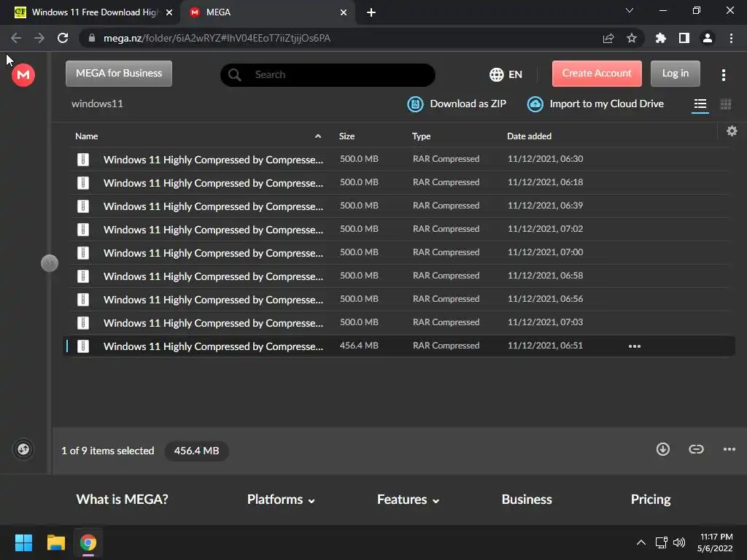Bookmark this page with the star icon

[632, 38]
